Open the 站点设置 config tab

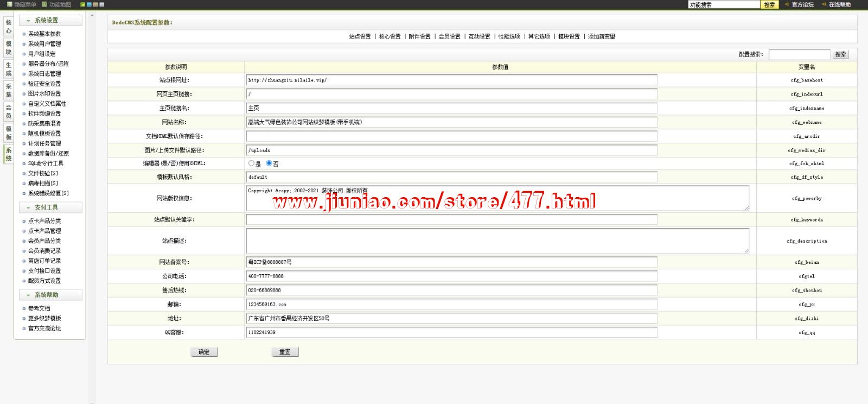coord(360,36)
